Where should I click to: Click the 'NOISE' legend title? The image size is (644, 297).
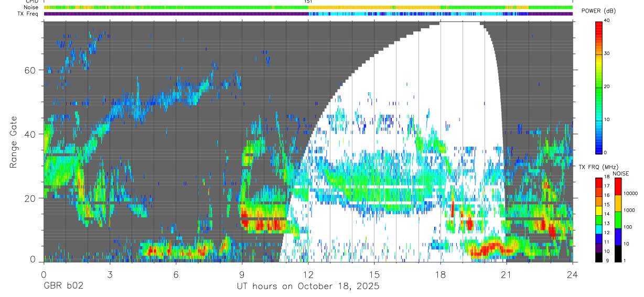pos(621,173)
